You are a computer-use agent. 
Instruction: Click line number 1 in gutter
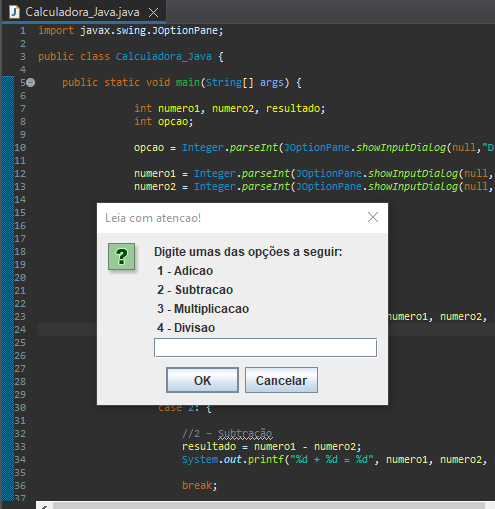tap(23, 31)
